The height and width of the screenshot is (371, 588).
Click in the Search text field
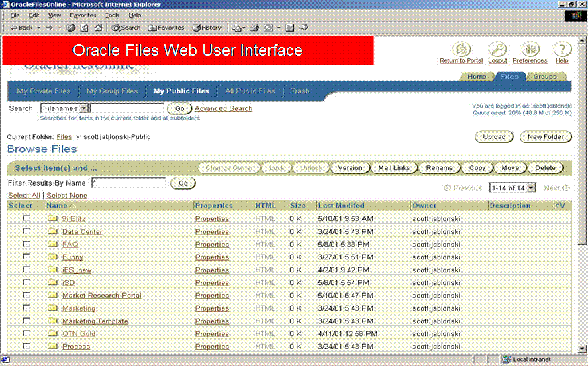click(x=127, y=108)
